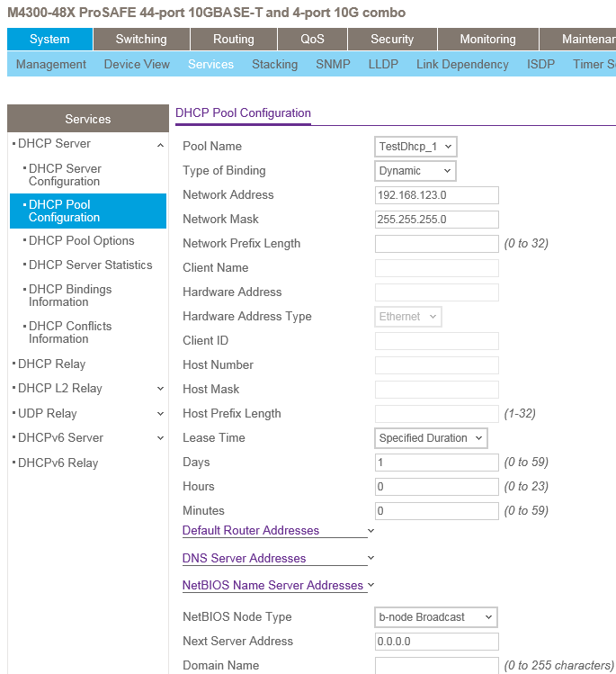Expand the DNS Server Addresses section
616x674 pixels.
[x=370, y=559]
